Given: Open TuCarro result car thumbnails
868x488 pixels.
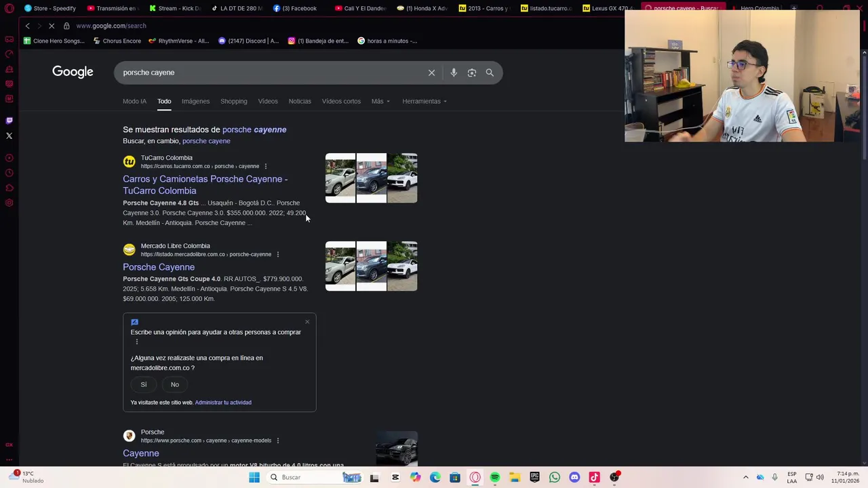Looking at the screenshot, I should [372, 178].
